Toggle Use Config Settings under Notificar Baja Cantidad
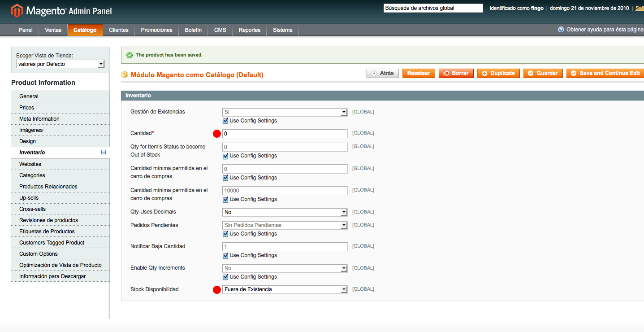Screen dimensions: 644x332 pos(225,255)
